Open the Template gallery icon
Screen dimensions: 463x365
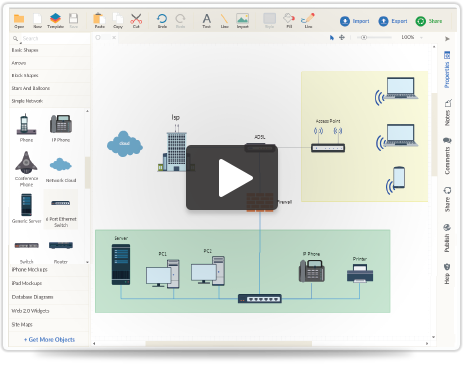(55, 18)
